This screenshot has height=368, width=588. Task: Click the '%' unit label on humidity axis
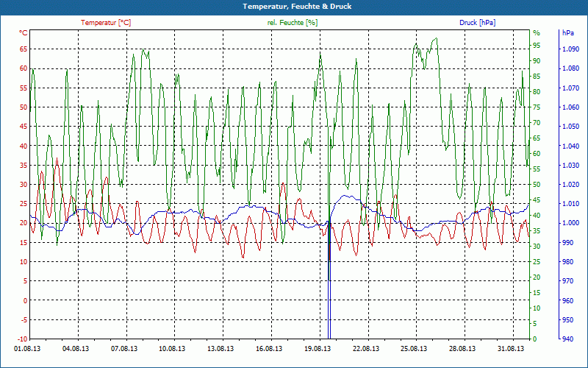[x=537, y=33]
